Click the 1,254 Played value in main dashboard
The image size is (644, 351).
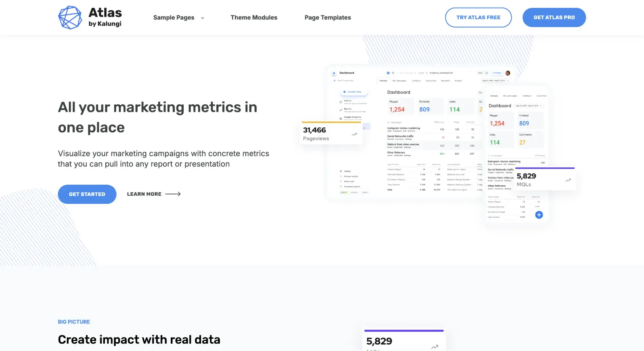coord(397,110)
